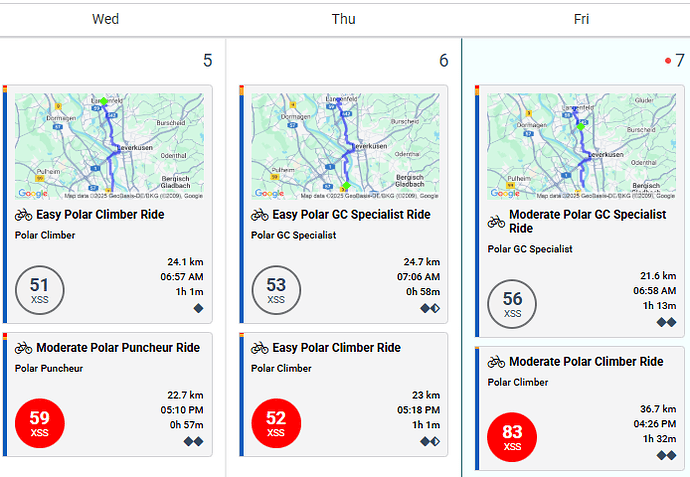Click bike icon on Easy Polar Climber Ride Wednesday
The width and height of the screenshot is (690, 477).
[24, 215]
